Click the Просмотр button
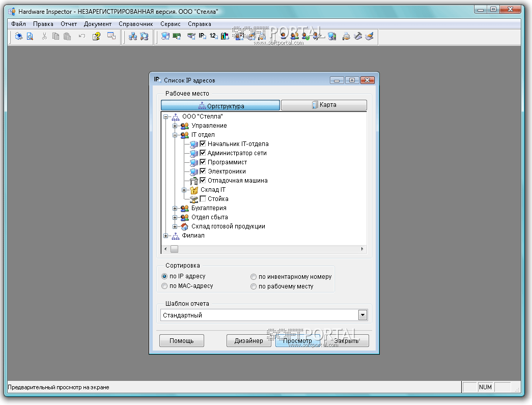This screenshot has height=405, width=532. [297, 340]
